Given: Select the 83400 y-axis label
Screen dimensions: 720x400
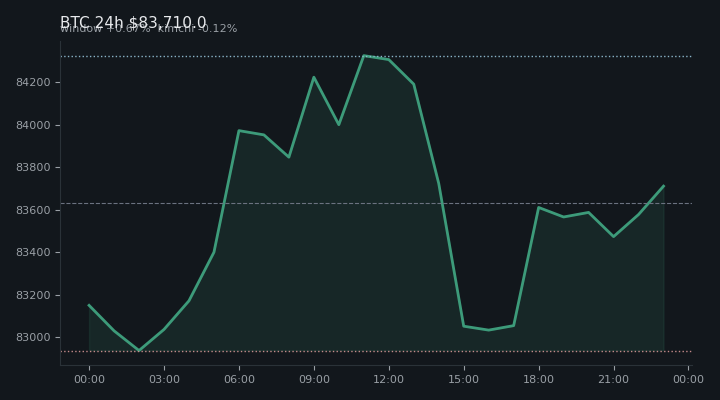Looking at the screenshot, I should (33, 253).
